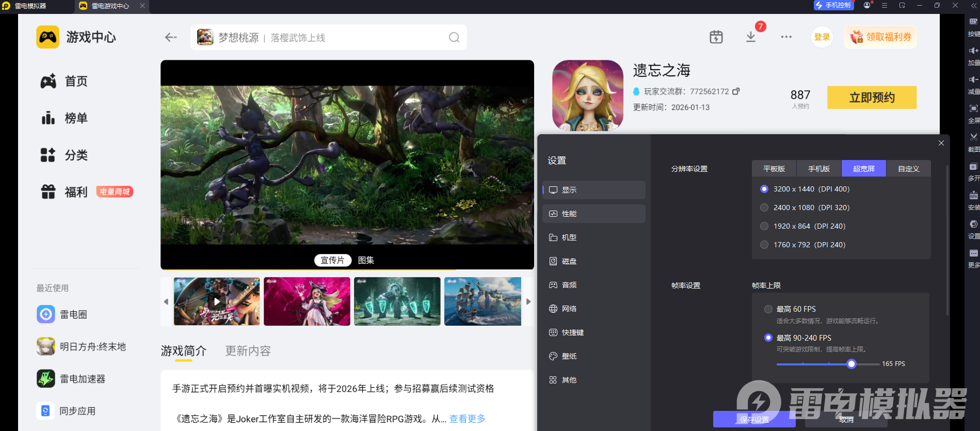Viewport: 980px width, 431px height.
Task: Open 多开 multi-instance sidebar icon
Action: pos(973,172)
